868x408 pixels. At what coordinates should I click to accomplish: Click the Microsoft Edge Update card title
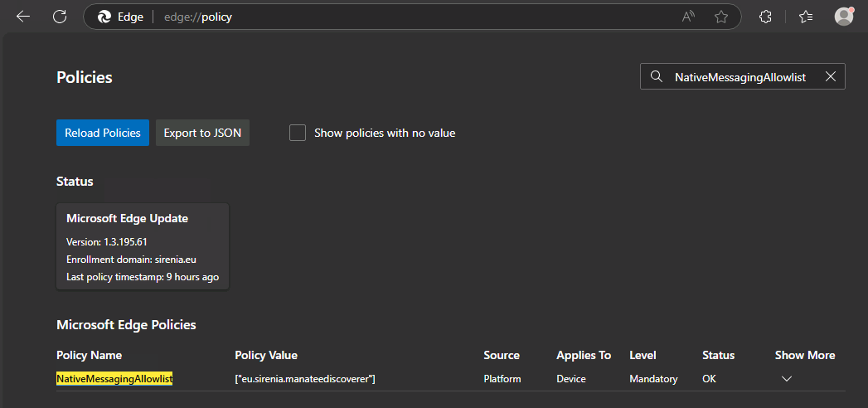(x=128, y=219)
